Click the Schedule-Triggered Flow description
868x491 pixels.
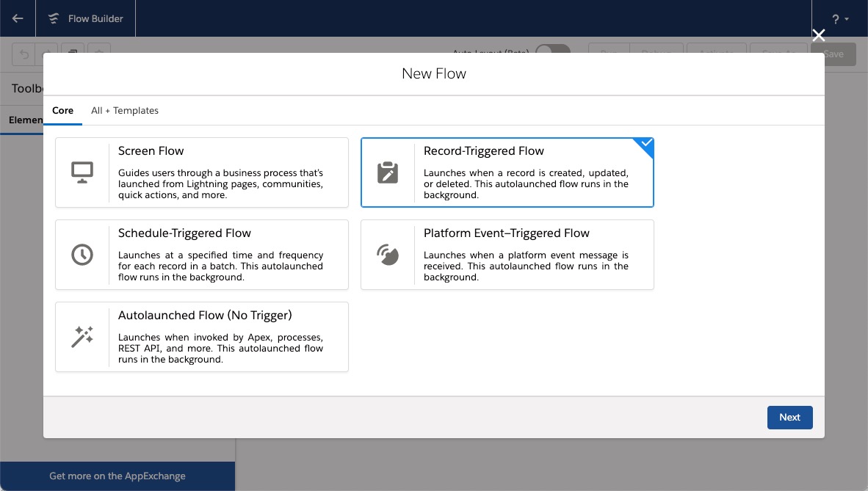[220, 266]
